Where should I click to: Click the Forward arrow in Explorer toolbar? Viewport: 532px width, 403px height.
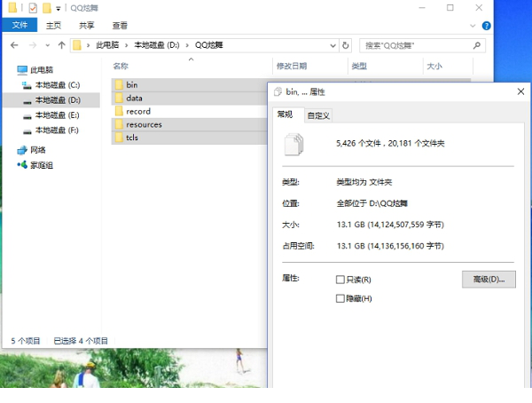pos(33,45)
